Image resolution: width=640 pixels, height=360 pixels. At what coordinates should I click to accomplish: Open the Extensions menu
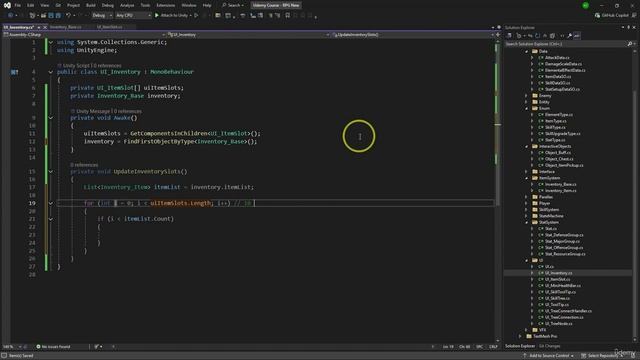pyautogui.click(x=166, y=5)
